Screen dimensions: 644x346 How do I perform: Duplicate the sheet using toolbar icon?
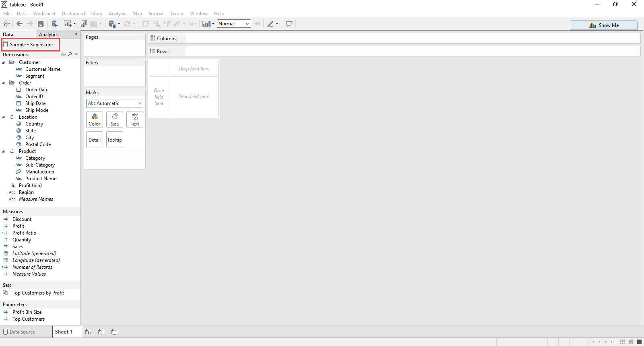coord(83,24)
